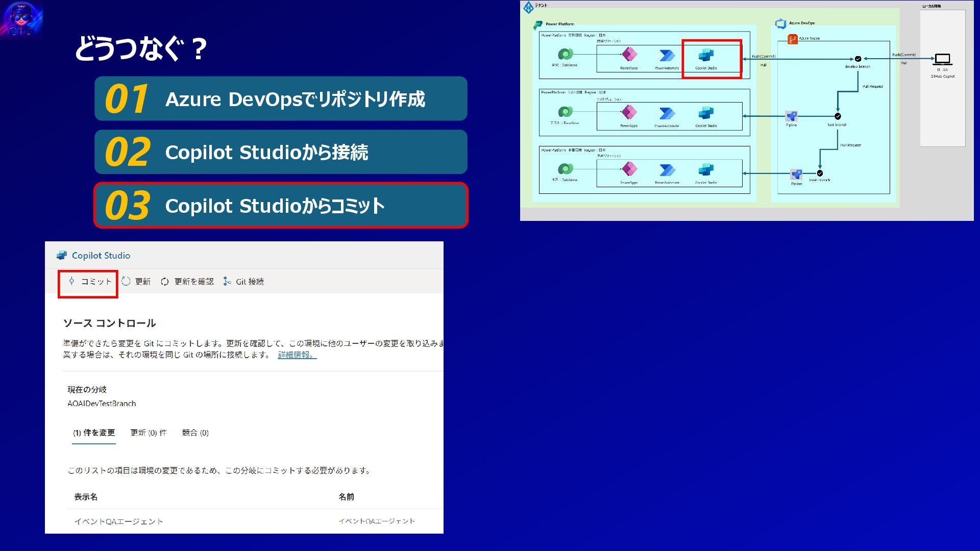Click the どうつなぐ？ slide title
The image size is (980, 551).
[141, 48]
